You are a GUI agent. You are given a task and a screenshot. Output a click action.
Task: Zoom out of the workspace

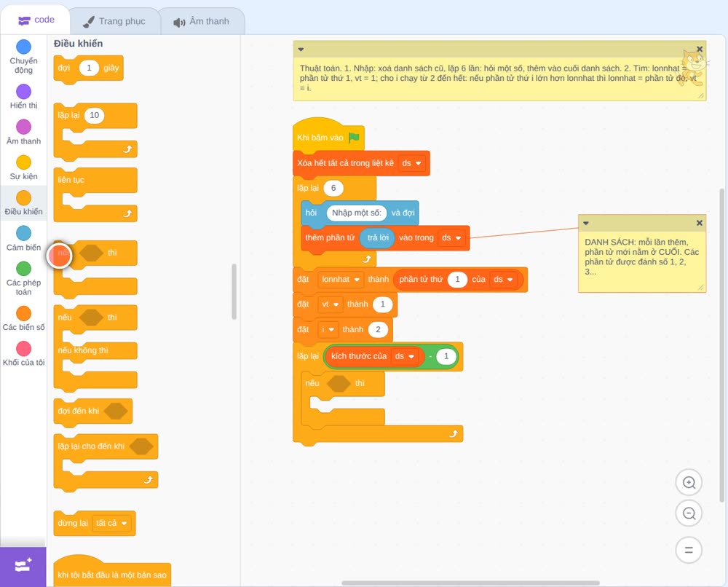(x=689, y=513)
